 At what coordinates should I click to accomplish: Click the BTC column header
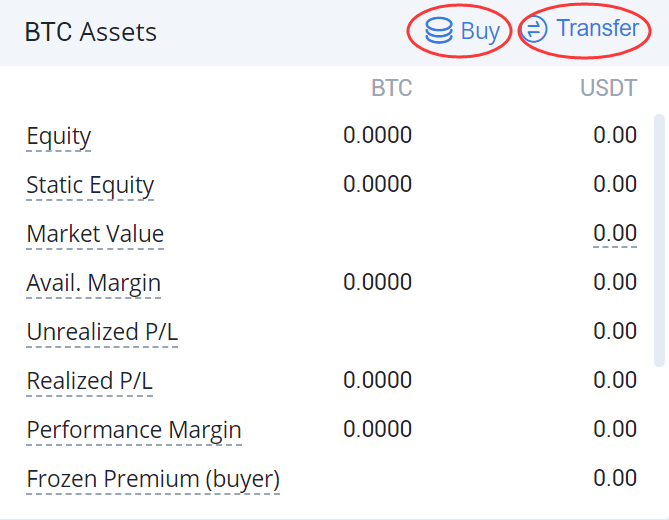[391, 88]
